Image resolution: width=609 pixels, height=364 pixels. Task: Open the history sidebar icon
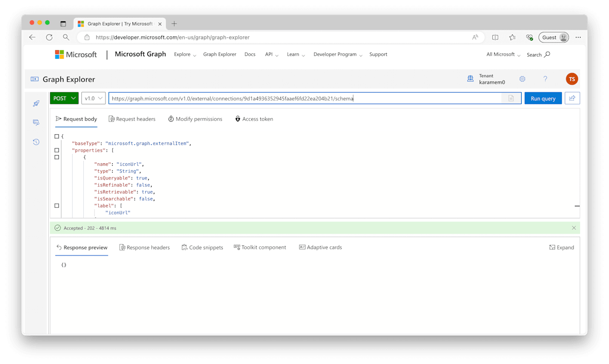[36, 142]
